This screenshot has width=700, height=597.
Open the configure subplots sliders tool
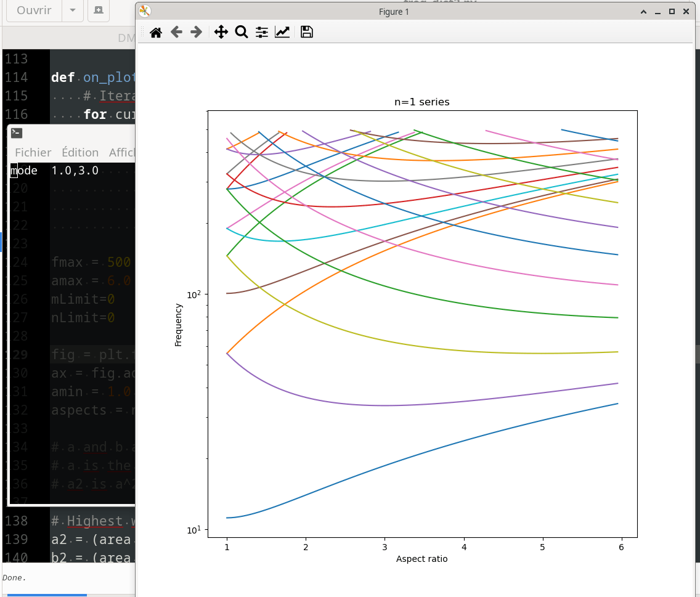262,32
